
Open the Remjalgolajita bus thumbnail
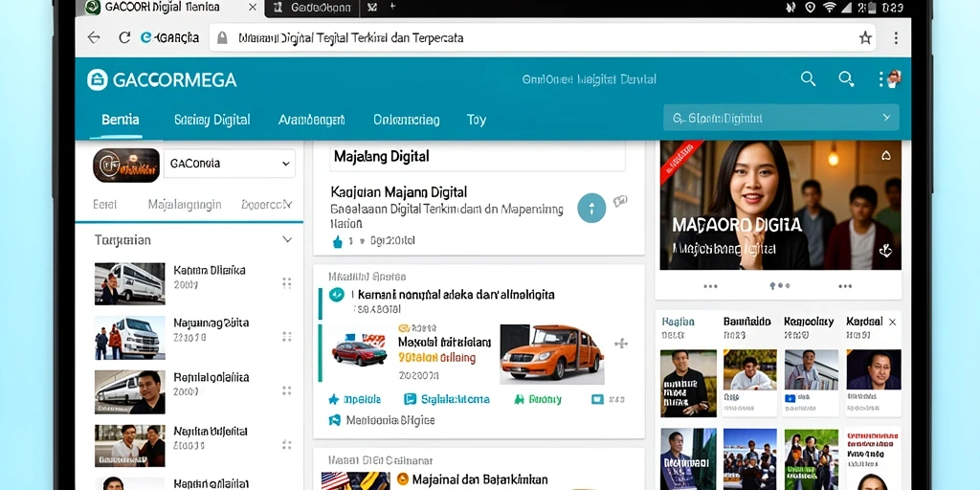[x=130, y=391]
